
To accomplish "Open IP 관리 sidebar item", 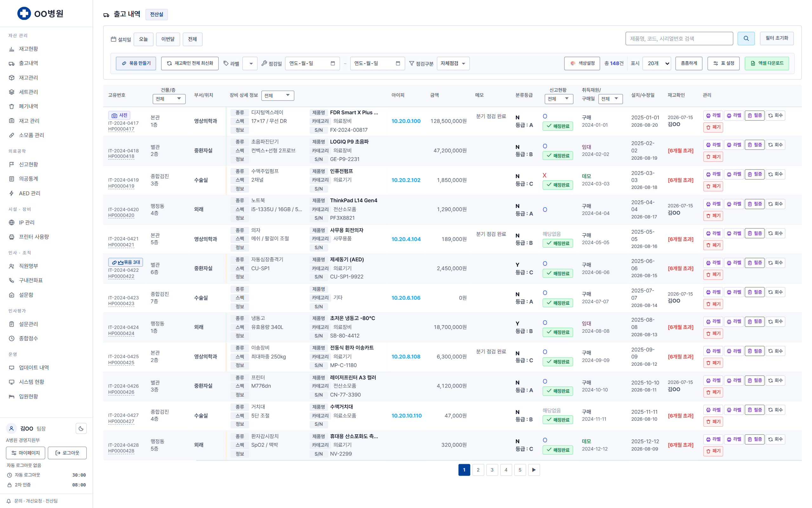I will click(x=27, y=223).
